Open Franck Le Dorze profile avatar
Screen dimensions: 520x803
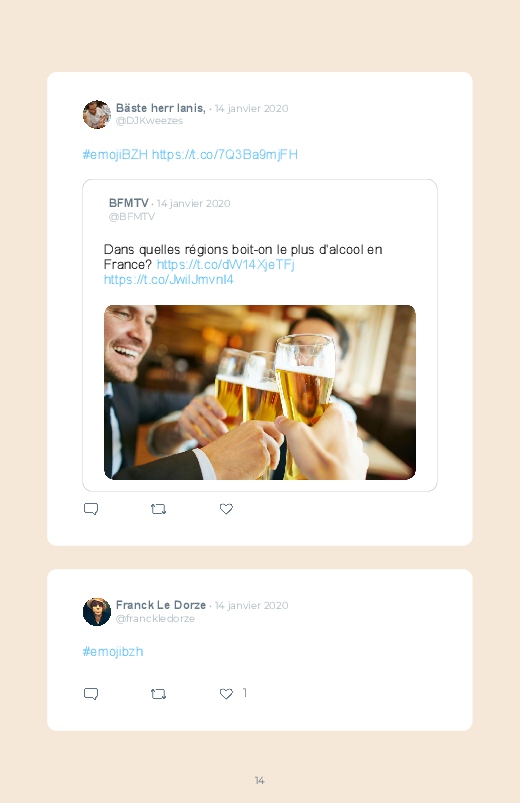click(97, 611)
